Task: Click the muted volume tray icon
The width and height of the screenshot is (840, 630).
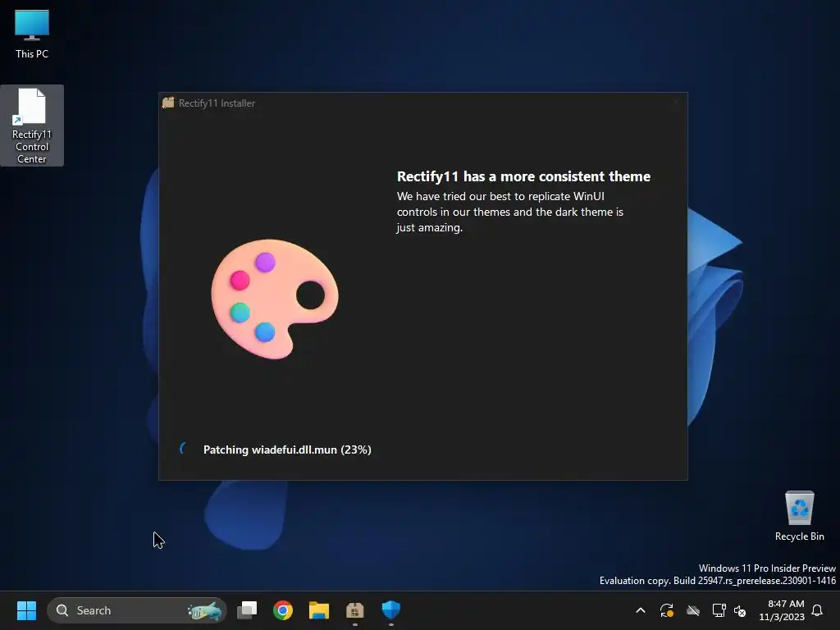Action: (x=740, y=610)
